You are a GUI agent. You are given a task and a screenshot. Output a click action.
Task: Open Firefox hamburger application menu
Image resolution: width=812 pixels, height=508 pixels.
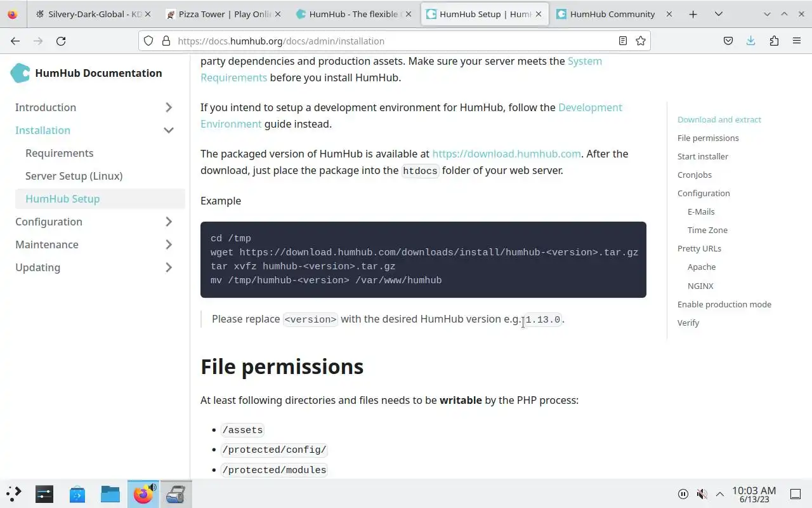point(797,41)
